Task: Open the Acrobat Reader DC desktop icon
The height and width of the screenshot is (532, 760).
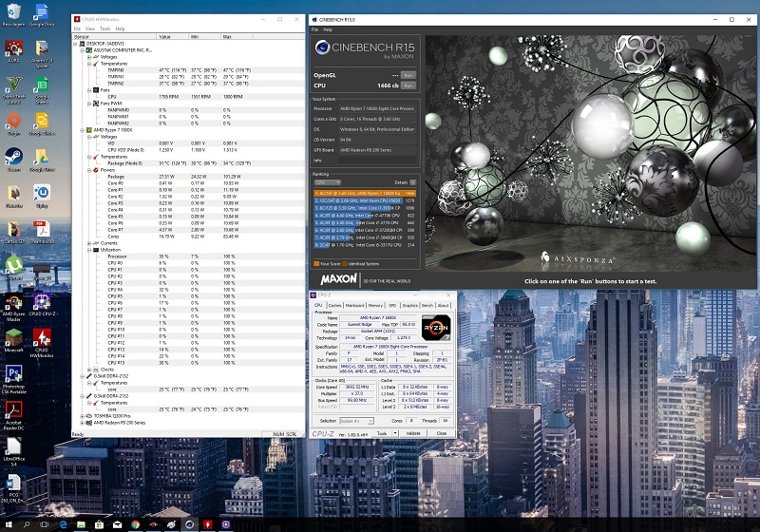Action: coord(13,410)
